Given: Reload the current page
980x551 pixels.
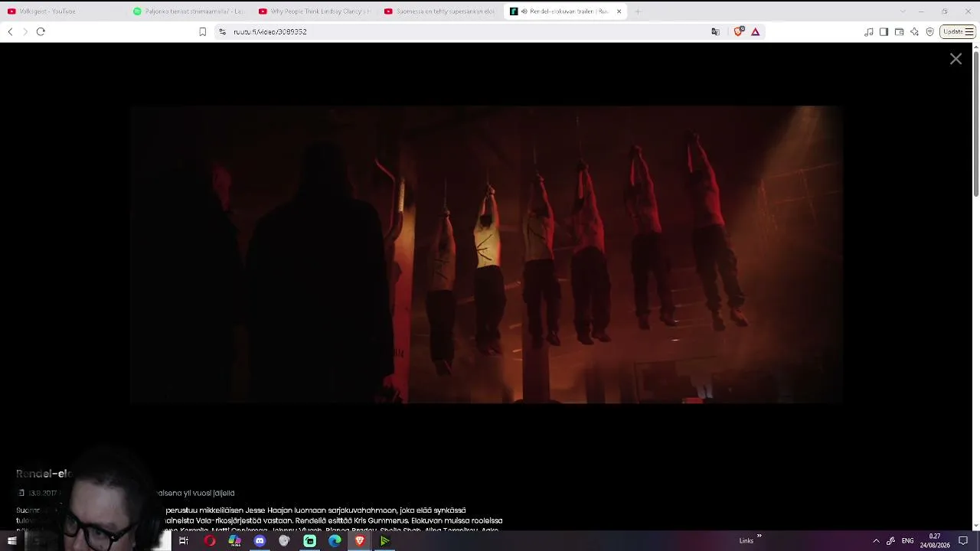Looking at the screenshot, I should pos(41,31).
